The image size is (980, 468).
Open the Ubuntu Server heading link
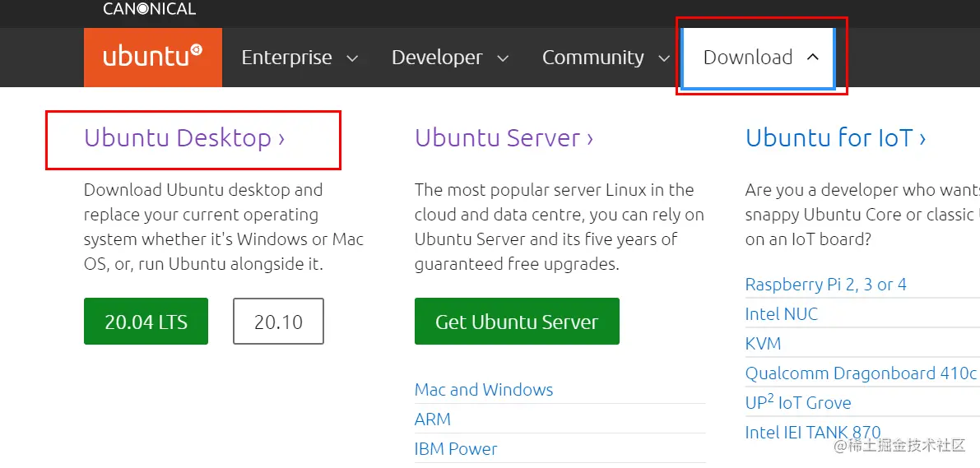point(504,138)
